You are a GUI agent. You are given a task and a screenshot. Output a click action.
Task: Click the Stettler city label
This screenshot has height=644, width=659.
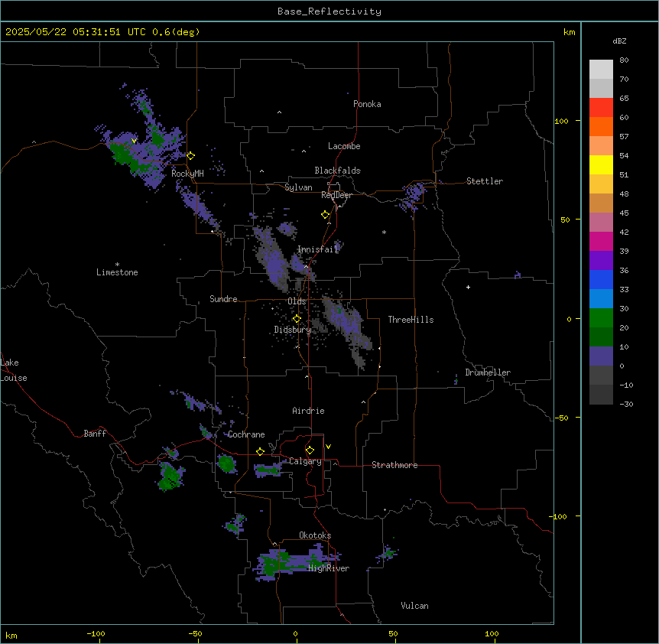pyautogui.click(x=484, y=181)
